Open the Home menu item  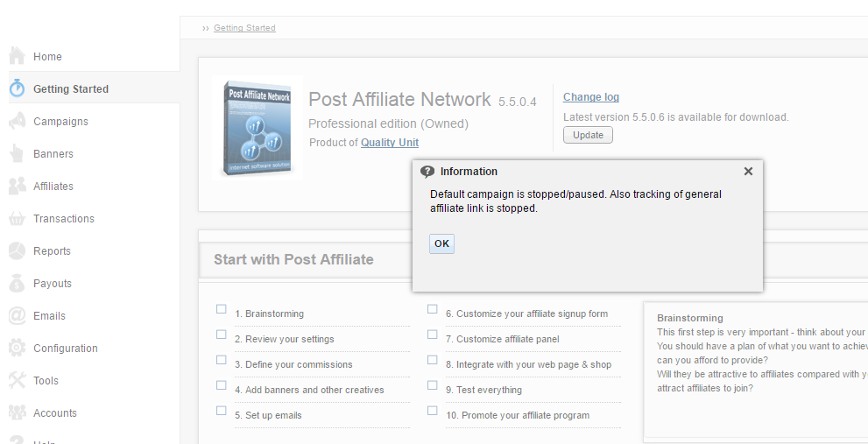click(47, 56)
